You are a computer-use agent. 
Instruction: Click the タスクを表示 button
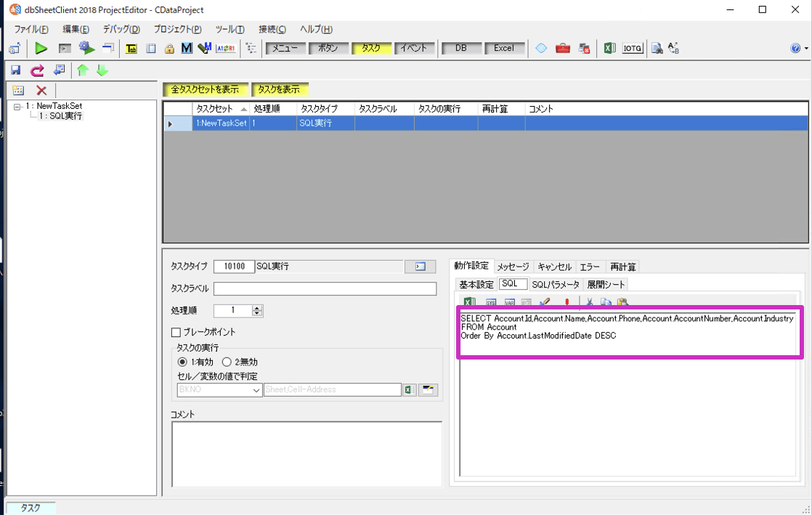click(x=279, y=89)
